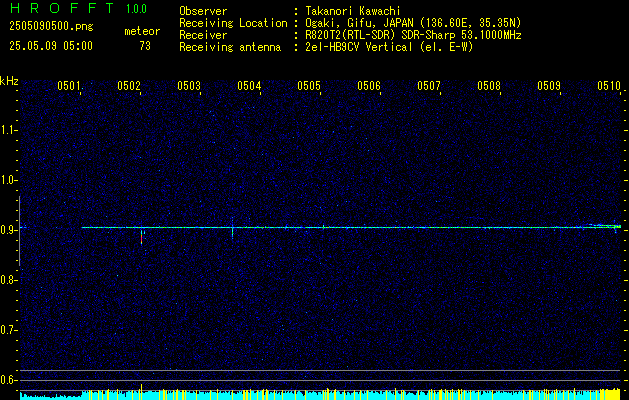This screenshot has height=400, width=629.
Task: Click the kHz axis unit label
Action: click(x=9, y=82)
